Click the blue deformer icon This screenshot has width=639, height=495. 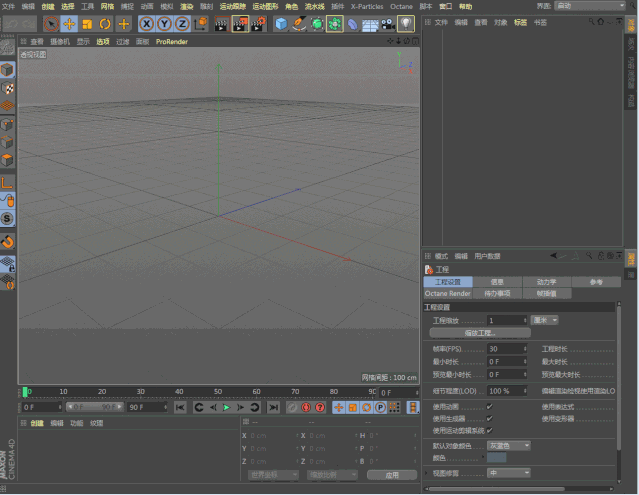[353, 24]
